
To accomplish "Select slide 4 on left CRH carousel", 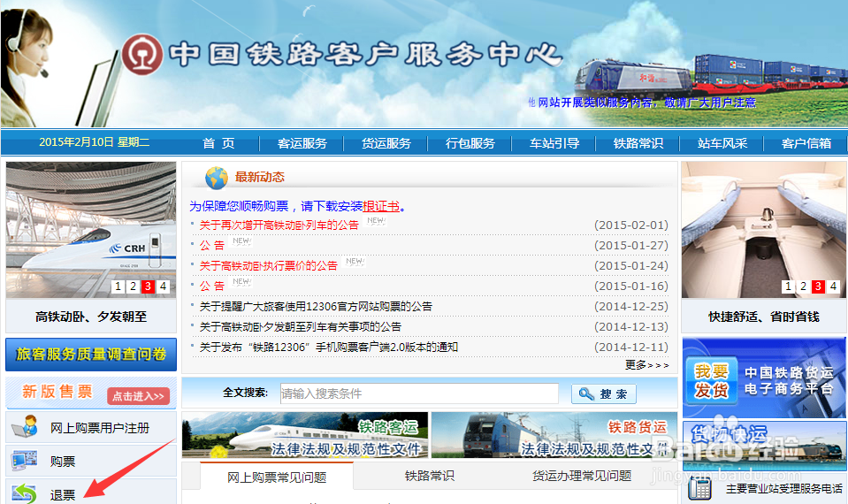I will [163, 286].
